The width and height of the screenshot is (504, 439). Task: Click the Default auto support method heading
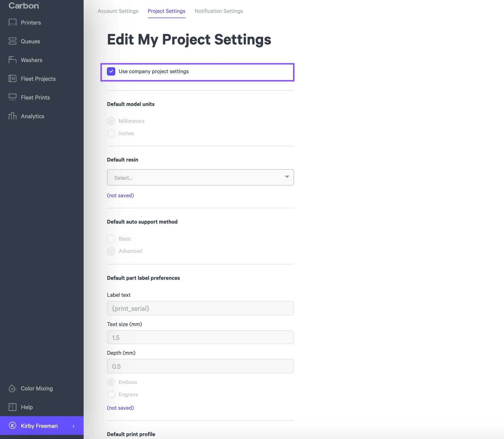click(x=142, y=222)
